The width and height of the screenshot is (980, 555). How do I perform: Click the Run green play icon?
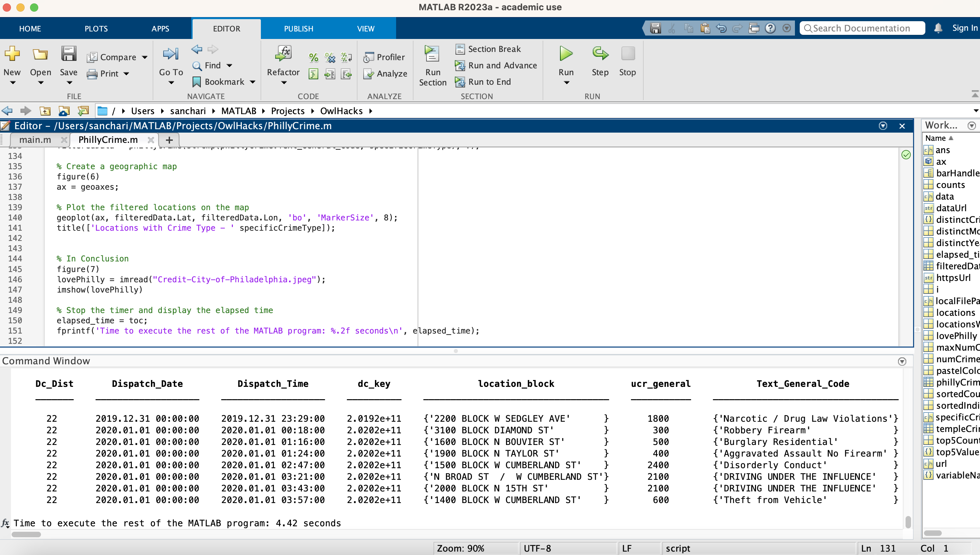[566, 54]
